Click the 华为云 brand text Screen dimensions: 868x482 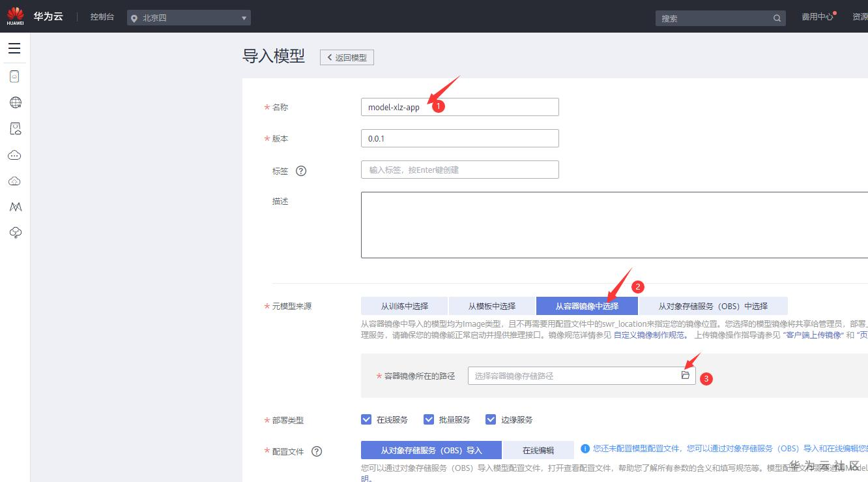[48, 17]
